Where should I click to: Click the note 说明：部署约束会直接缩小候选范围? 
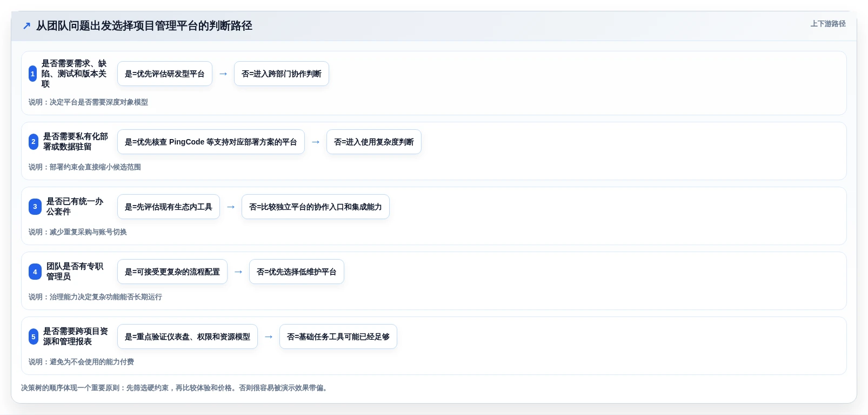pyautogui.click(x=85, y=167)
